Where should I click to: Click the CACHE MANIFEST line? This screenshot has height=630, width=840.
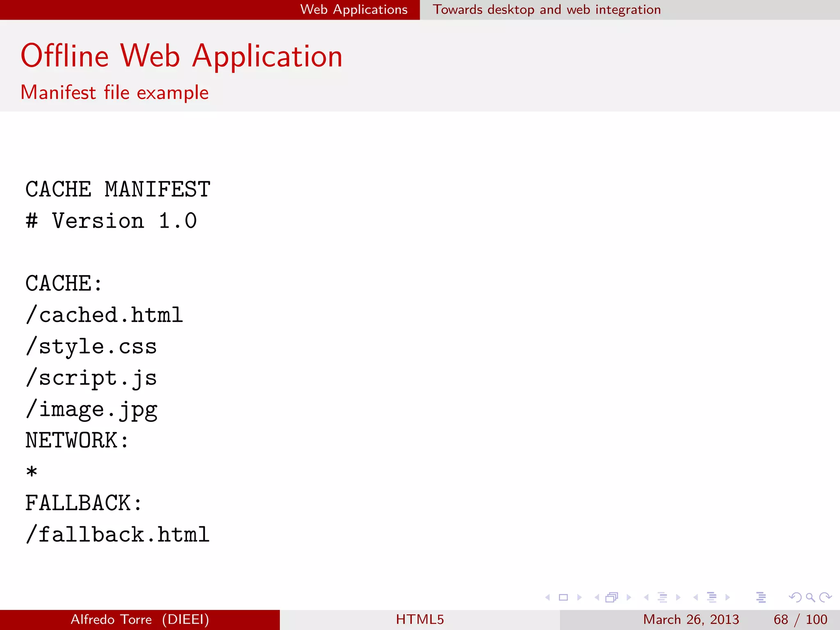[118, 189]
